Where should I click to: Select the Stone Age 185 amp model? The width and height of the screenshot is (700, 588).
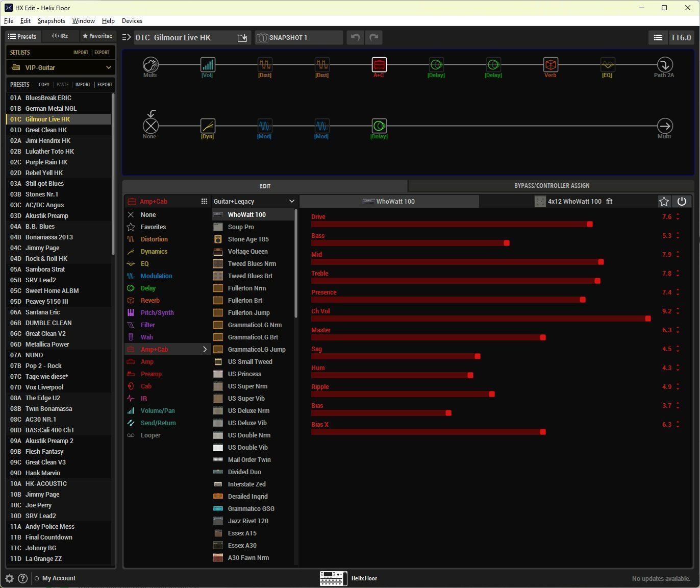click(x=253, y=239)
